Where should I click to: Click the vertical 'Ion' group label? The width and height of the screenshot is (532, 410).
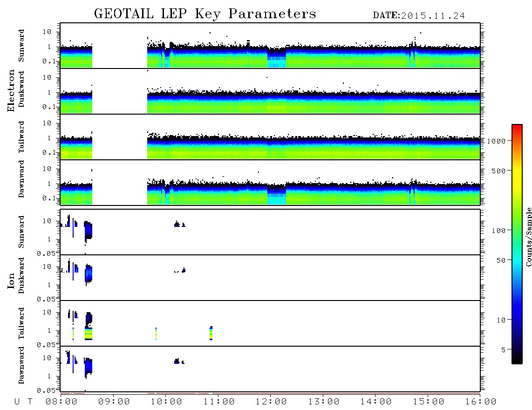(11, 281)
